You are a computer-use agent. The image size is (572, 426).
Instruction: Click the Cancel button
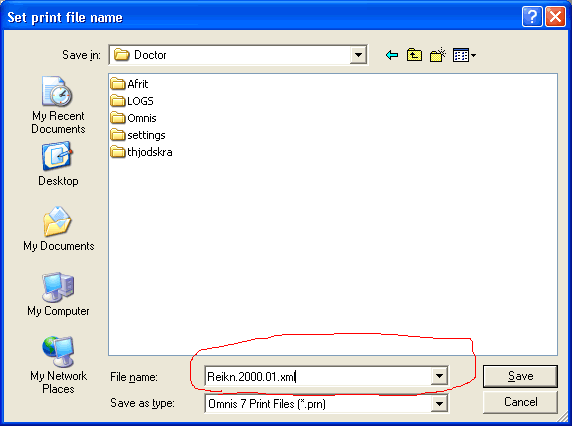[520, 402]
